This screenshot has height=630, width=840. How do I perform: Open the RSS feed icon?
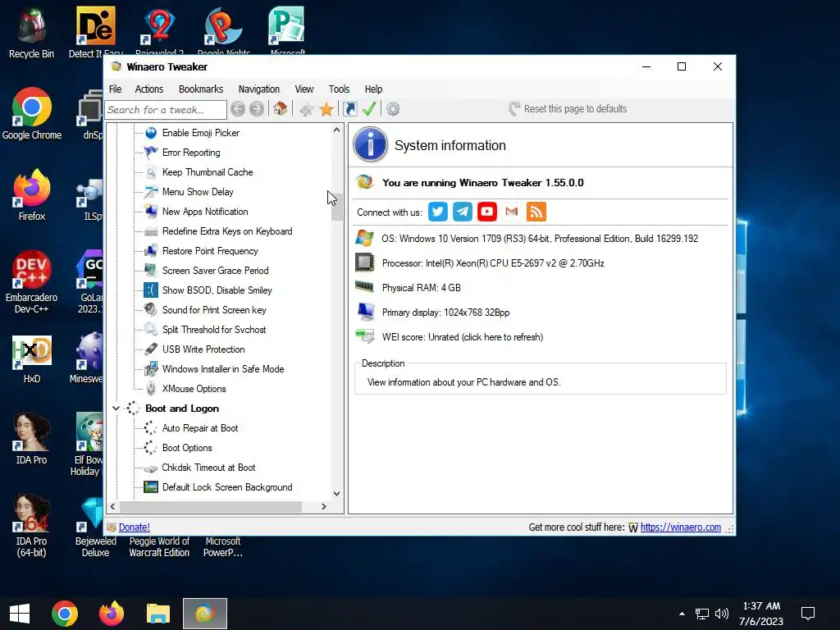[x=536, y=212]
